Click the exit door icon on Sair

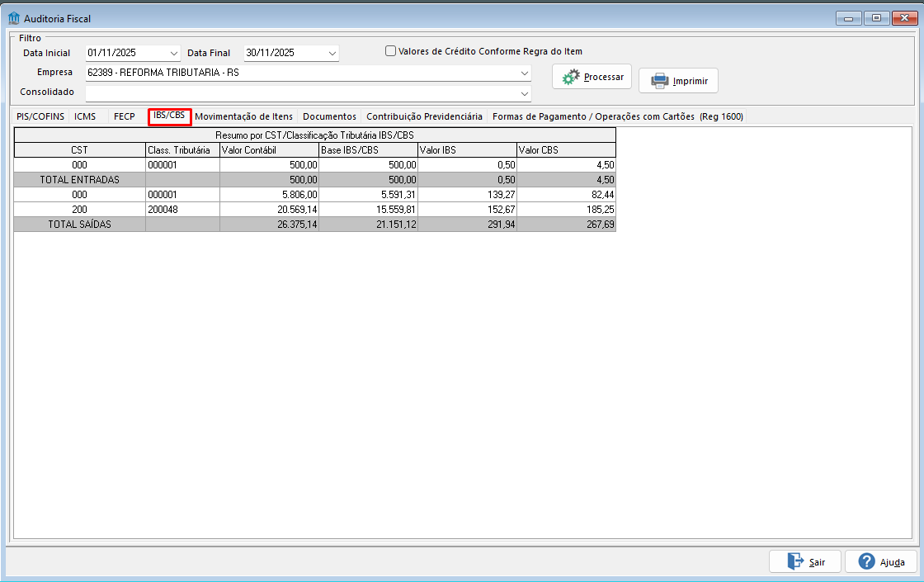[x=795, y=561]
